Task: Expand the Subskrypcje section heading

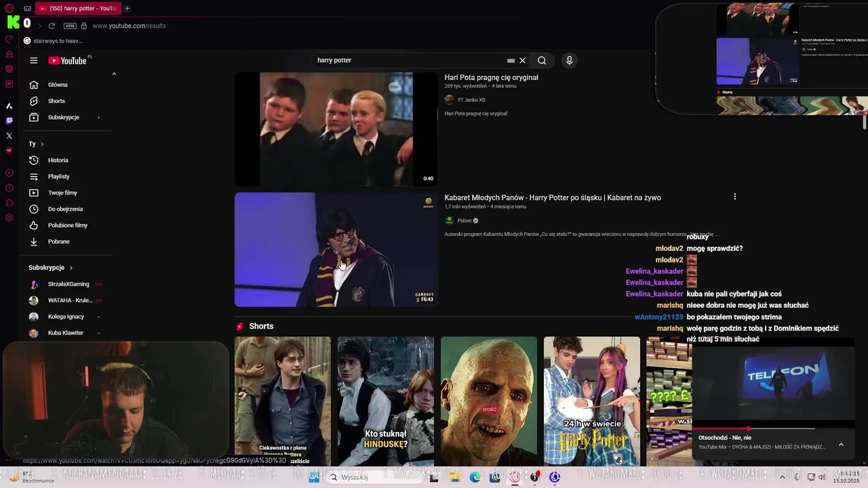Action: click(50, 268)
